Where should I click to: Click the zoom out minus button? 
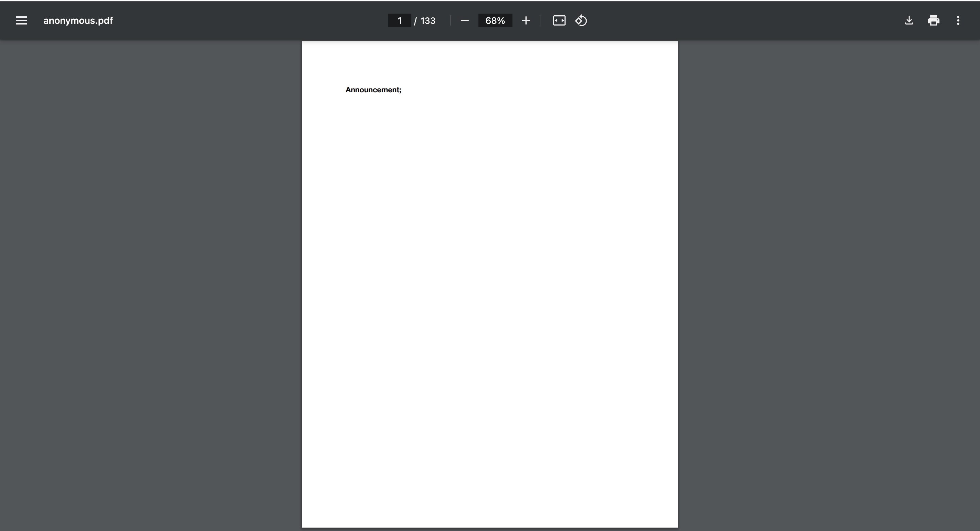pos(464,20)
